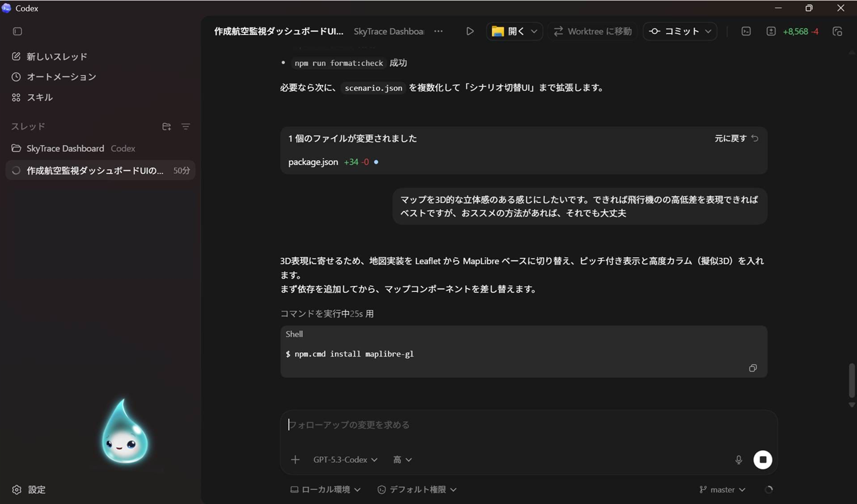Open the 開く folder dropdown
Viewport: 857px width, 504px height.
[x=514, y=31]
